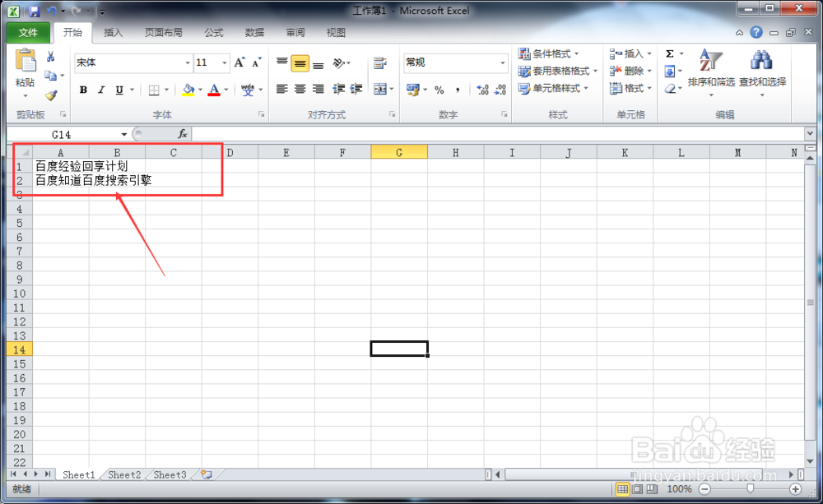This screenshot has height=504, width=823.
Task: Click the Fill down icon
Action: click(670, 71)
